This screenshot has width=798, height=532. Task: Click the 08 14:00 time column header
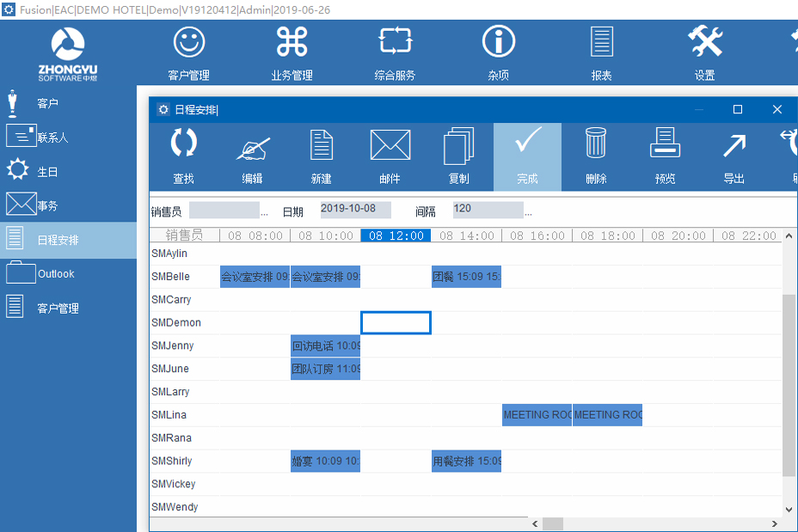(x=466, y=235)
